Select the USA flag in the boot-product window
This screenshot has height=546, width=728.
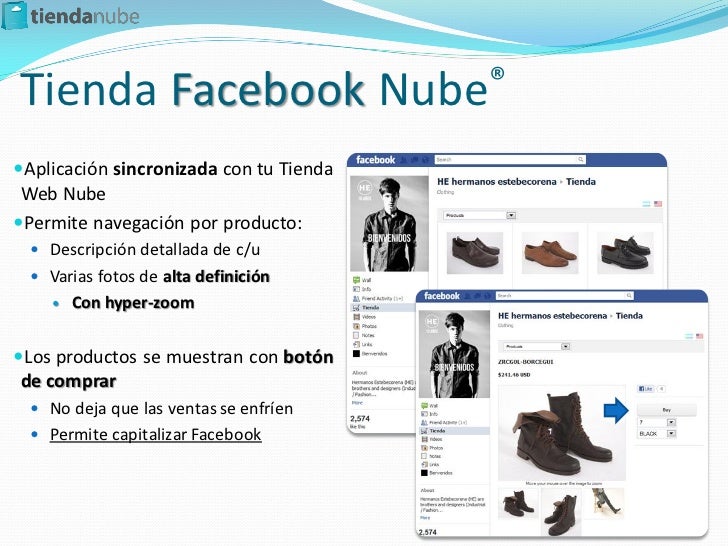coord(699,336)
